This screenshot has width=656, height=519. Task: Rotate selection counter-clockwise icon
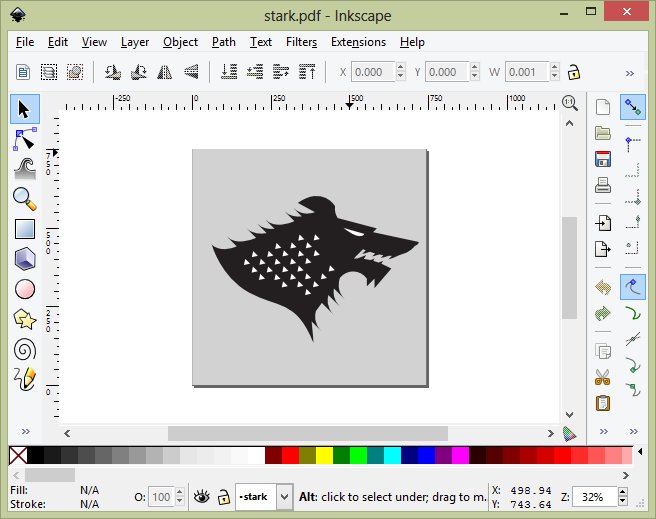click(113, 72)
